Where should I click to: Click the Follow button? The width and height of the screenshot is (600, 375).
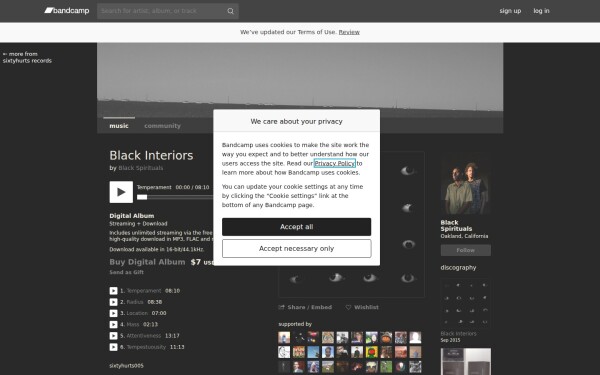coord(466,250)
